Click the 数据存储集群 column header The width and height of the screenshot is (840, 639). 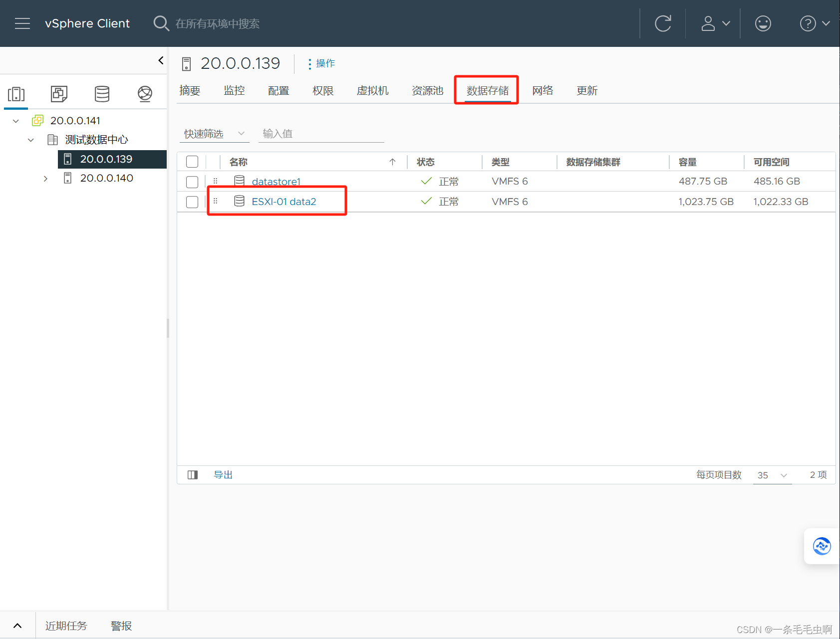click(593, 162)
